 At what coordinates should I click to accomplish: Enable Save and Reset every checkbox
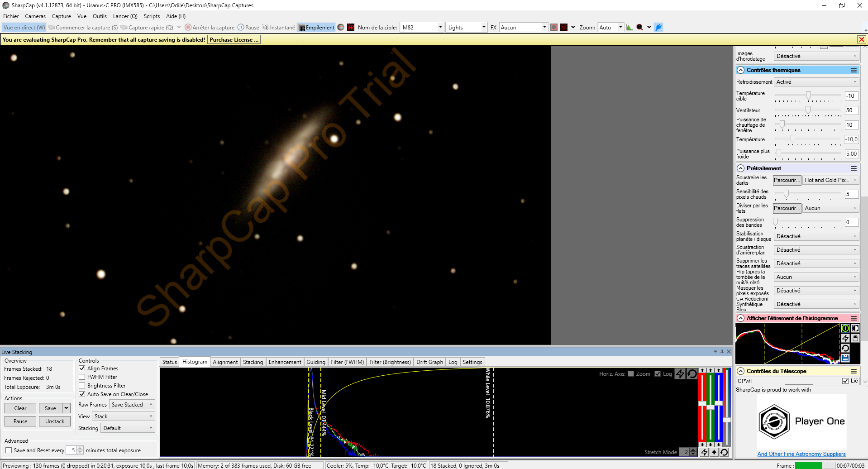point(9,450)
